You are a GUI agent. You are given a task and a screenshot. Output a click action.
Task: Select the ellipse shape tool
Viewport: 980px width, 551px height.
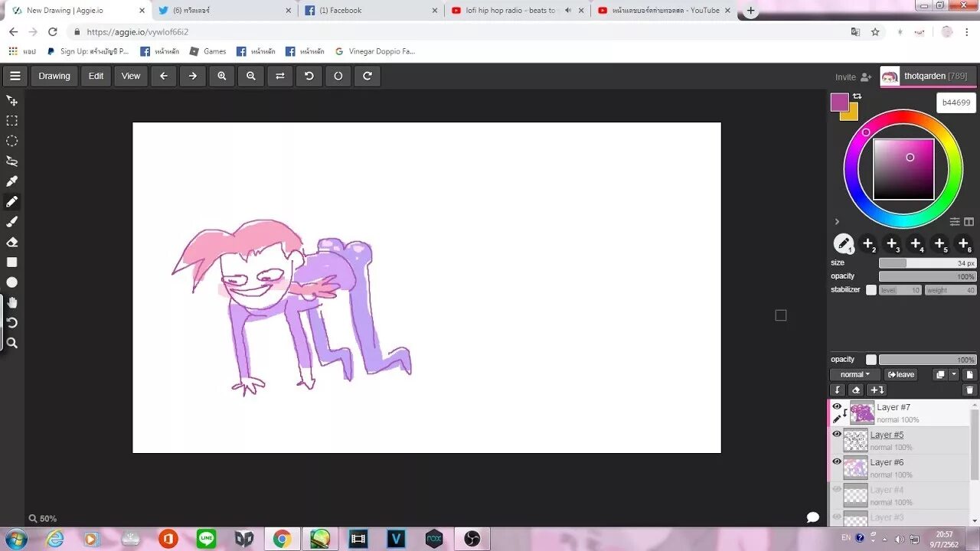[12, 282]
